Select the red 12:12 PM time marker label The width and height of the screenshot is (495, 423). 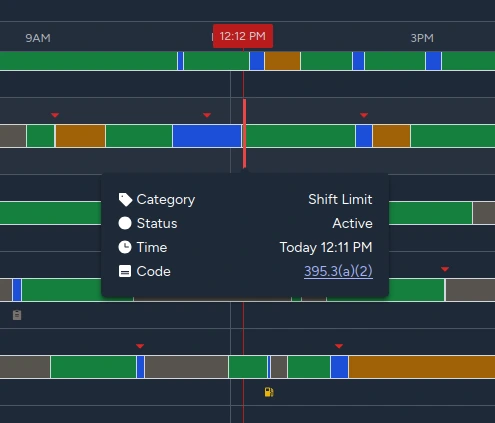243,36
